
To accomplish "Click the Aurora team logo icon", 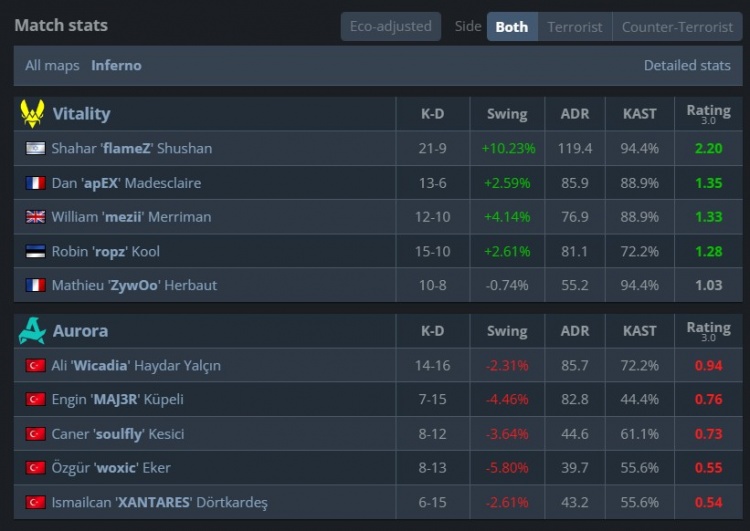I will tap(32, 331).
